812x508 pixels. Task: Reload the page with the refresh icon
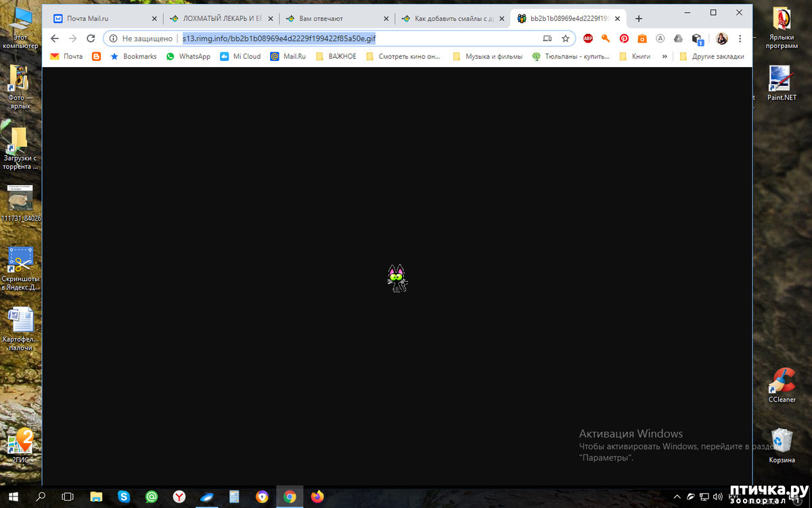[91, 39]
